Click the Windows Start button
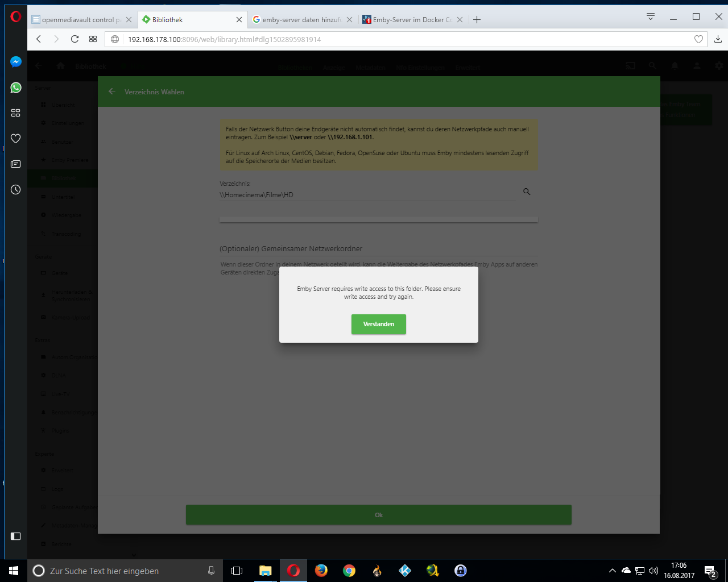This screenshot has height=582, width=728. click(x=14, y=571)
